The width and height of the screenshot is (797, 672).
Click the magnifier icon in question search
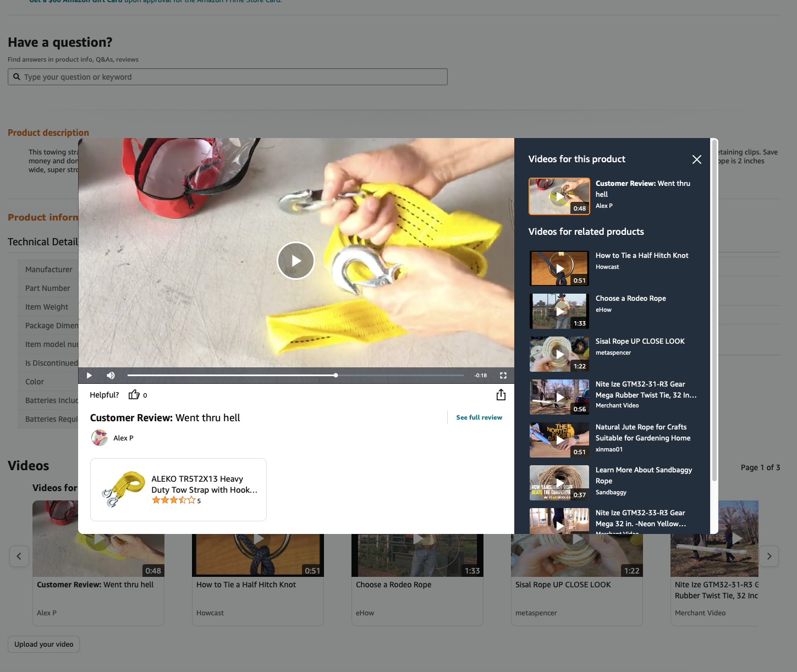click(17, 77)
